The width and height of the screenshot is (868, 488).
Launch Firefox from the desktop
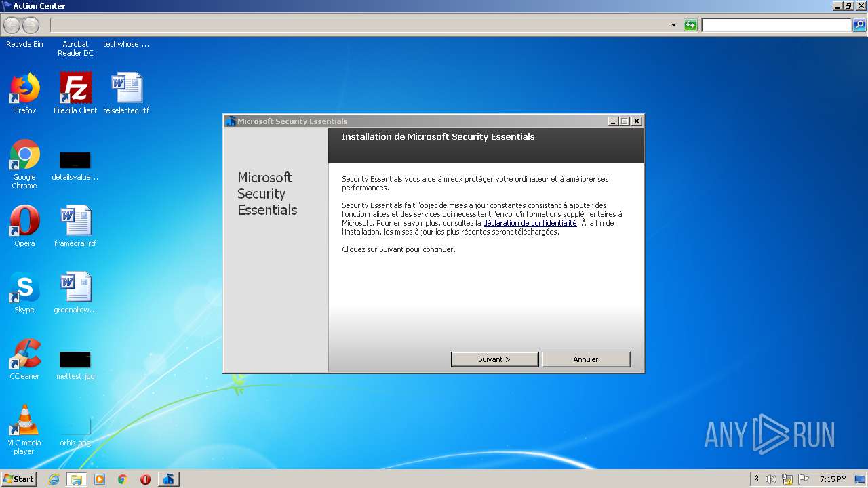(x=24, y=94)
